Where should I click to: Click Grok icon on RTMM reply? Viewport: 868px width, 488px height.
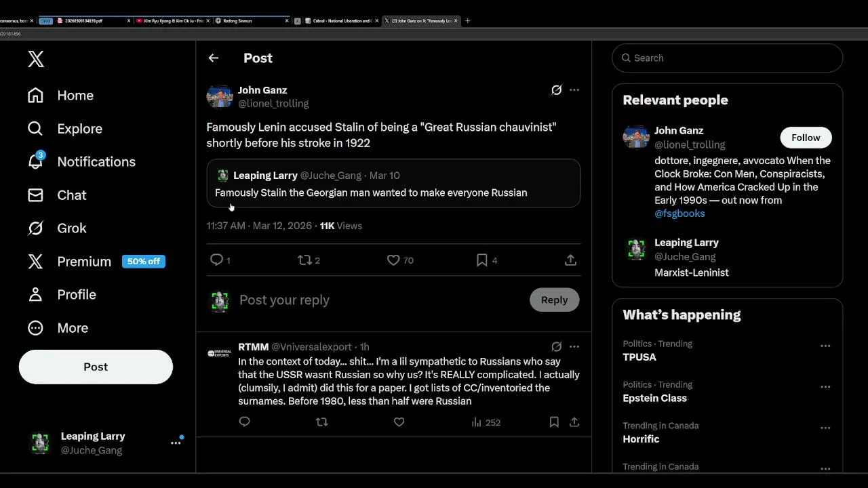coord(556,347)
